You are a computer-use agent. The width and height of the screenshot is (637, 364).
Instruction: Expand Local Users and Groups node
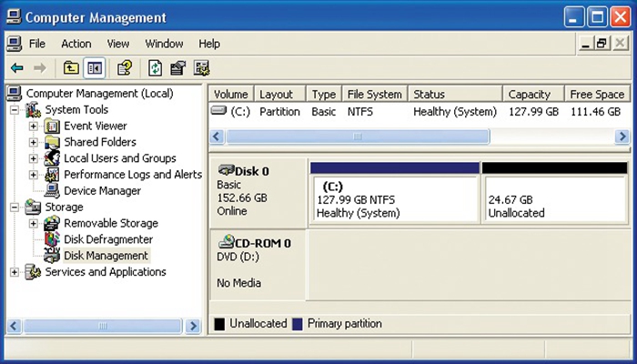pos(34,159)
